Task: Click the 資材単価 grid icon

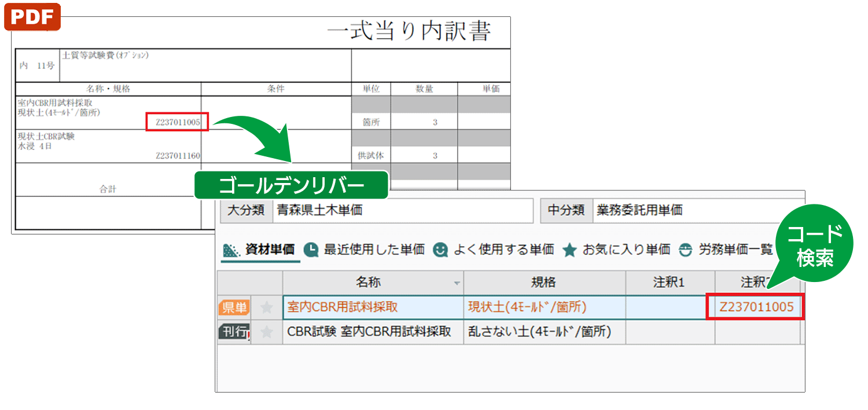Action: click(231, 250)
